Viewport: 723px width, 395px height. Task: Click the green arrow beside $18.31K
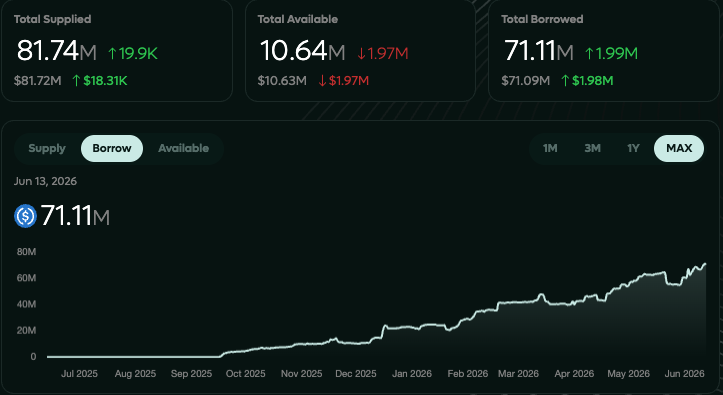coord(76,81)
